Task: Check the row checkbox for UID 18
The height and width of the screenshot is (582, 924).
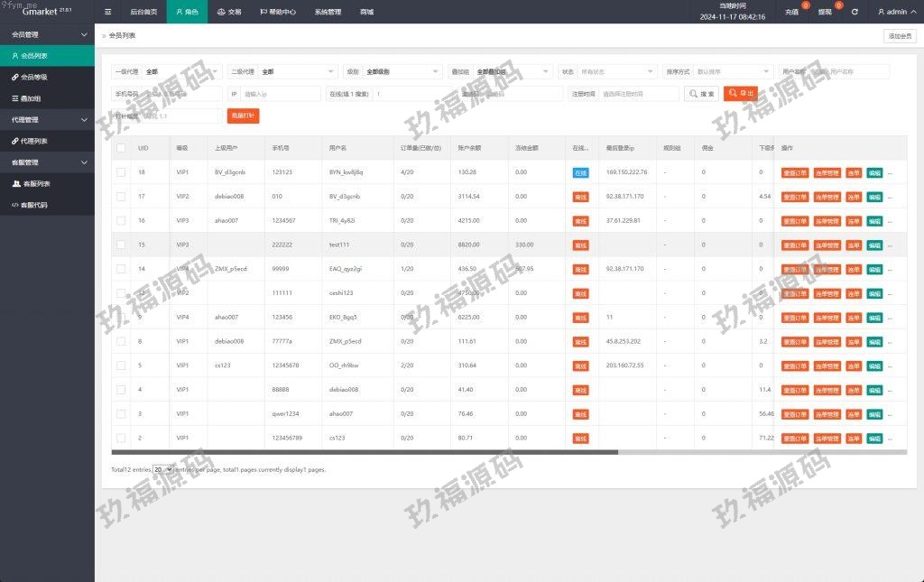Action: [121, 172]
